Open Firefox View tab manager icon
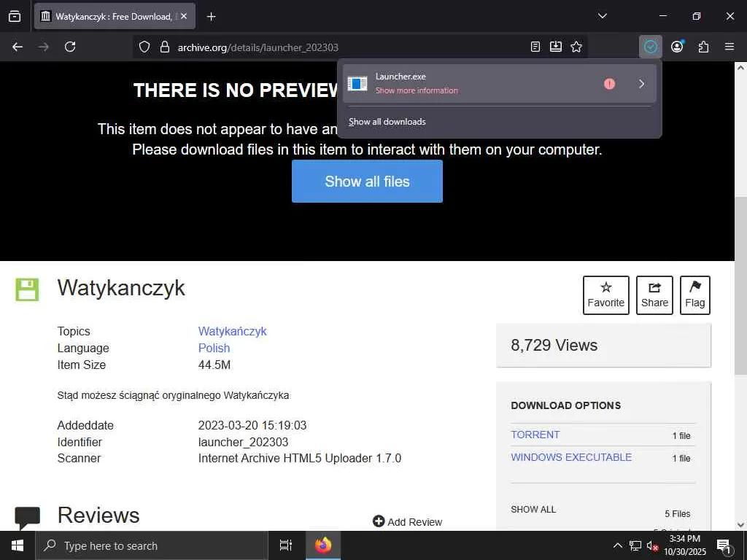 pyautogui.click(x=15, y=16)
